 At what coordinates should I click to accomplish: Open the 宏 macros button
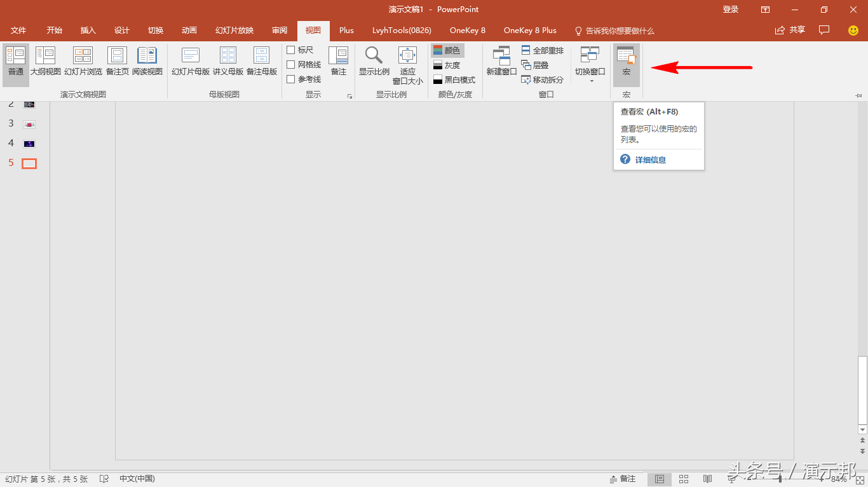(x=627, y=65)
